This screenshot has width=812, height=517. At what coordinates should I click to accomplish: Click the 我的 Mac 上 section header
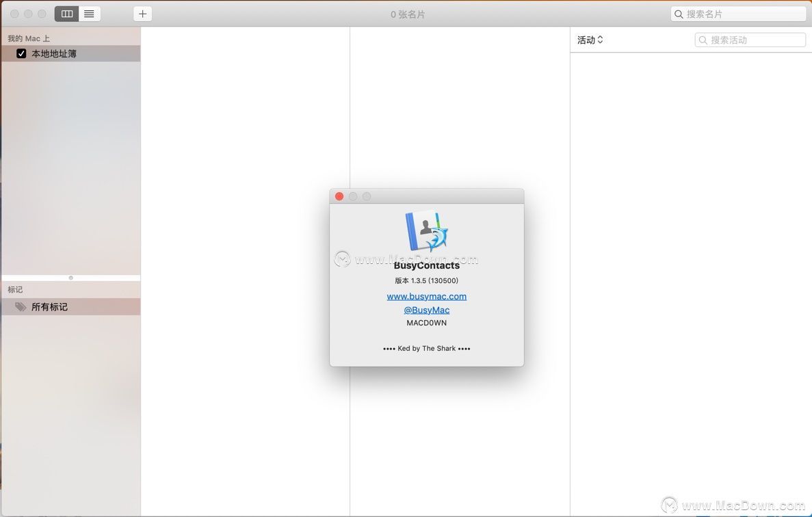point(29,38)
